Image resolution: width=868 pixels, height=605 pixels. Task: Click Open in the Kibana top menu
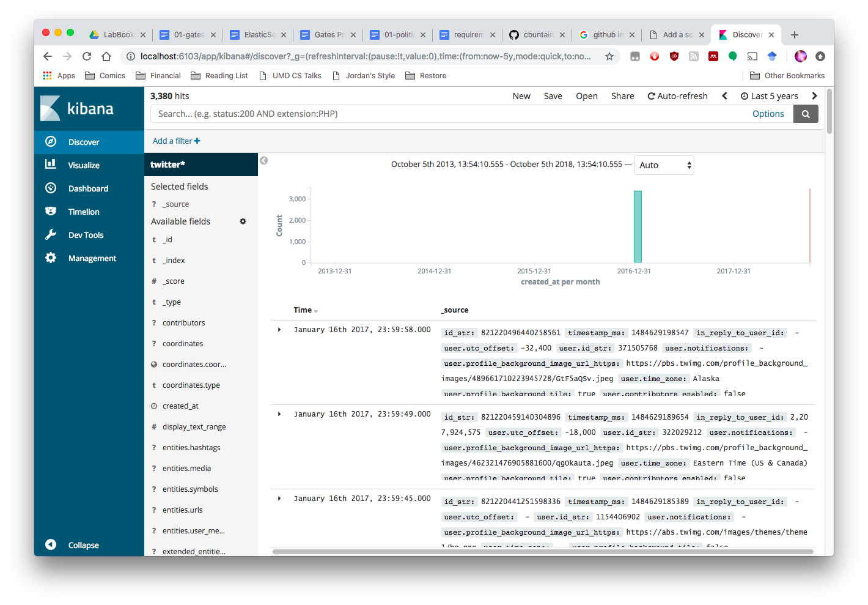[x=587, y=96]
